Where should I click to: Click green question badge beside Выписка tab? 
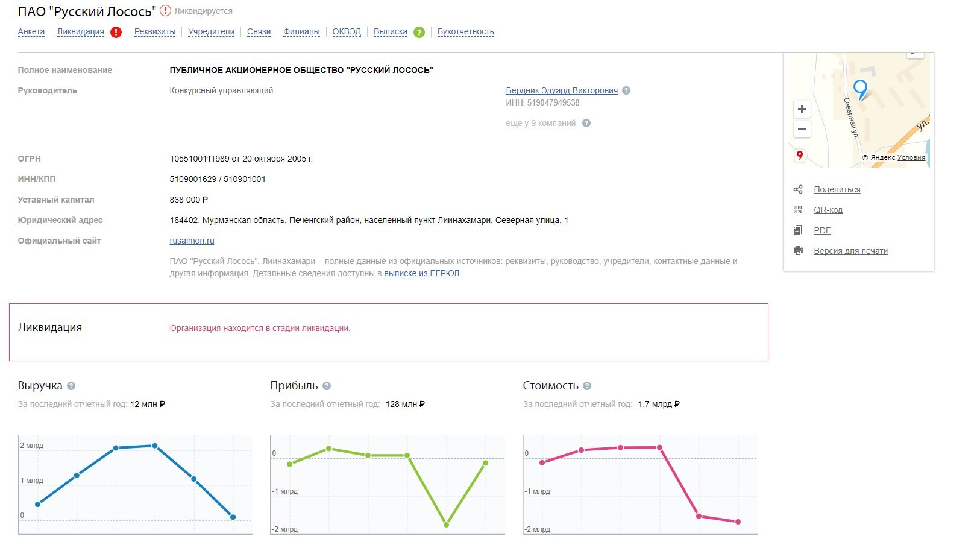click(419, 33)
